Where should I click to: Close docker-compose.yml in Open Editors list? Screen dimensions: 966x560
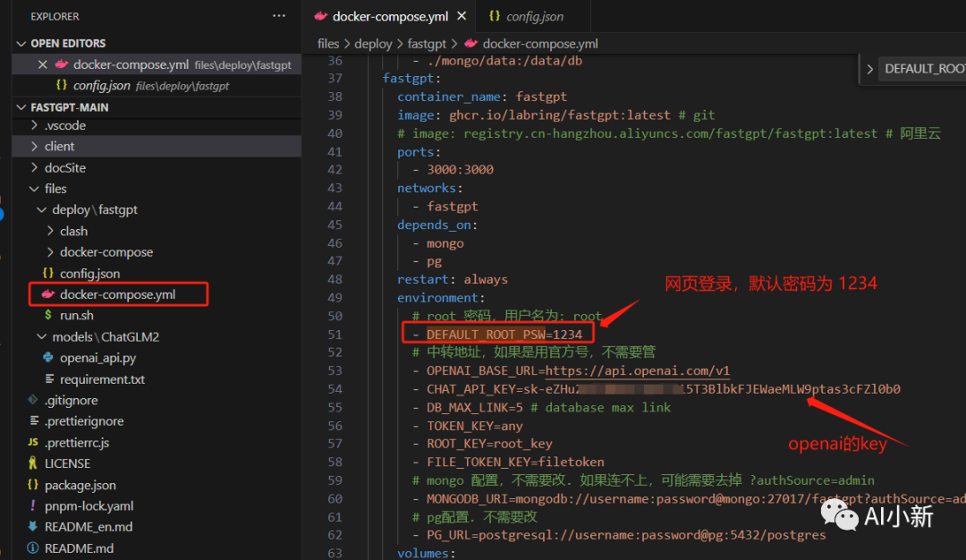pyautogui.click(x=43, y=64)
